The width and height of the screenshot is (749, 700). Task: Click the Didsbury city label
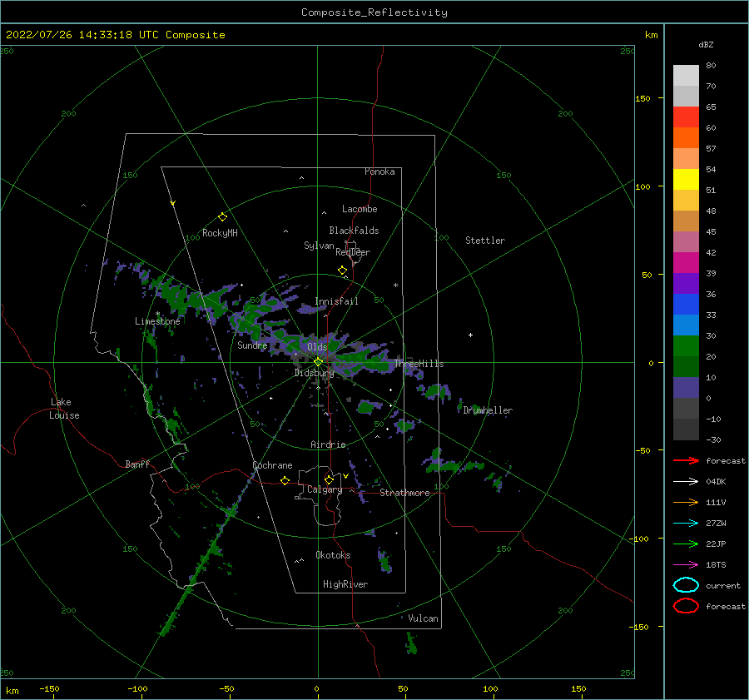(x=314, y=373)
